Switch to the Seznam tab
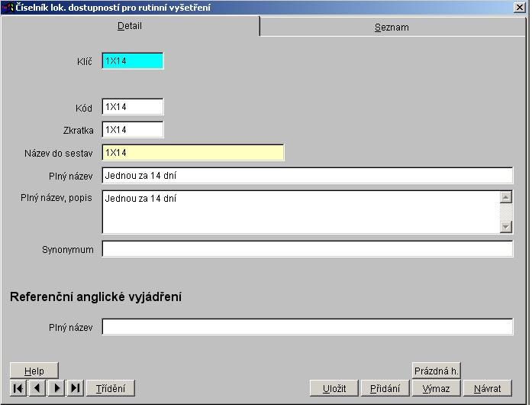 [392, 27]
